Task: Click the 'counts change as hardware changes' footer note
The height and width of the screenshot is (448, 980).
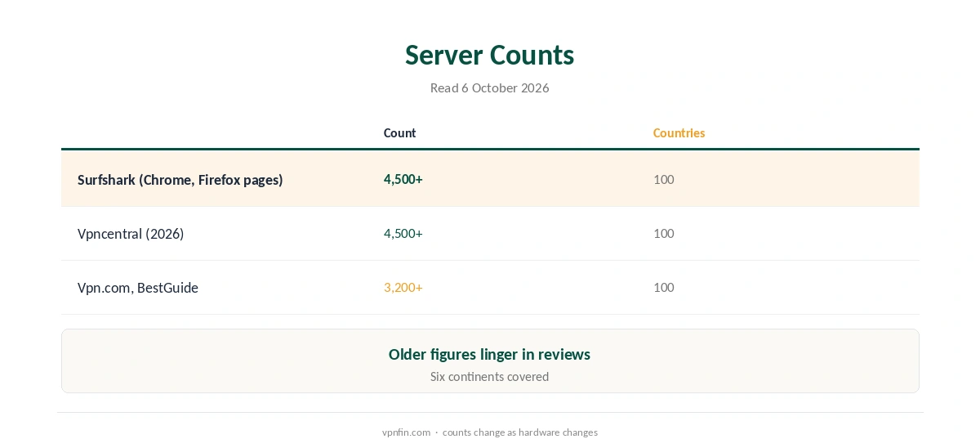Action: pyautogui.click(x=520, y=432)
